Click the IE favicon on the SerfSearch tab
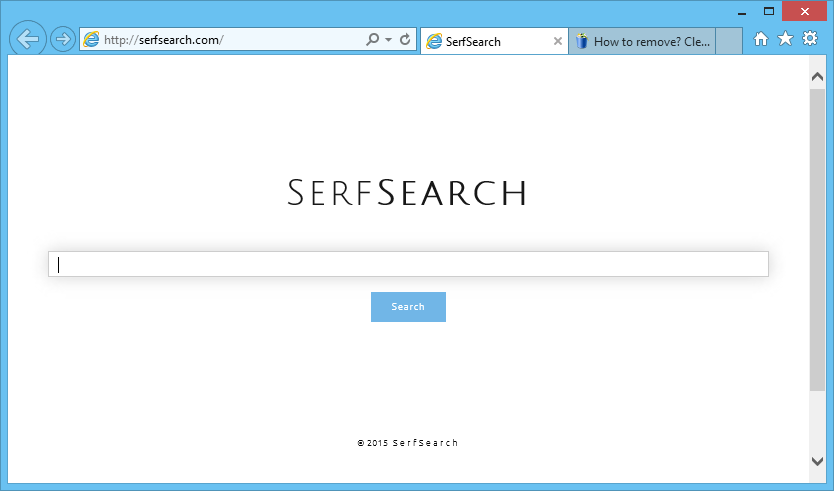 [x=434, y=41]
